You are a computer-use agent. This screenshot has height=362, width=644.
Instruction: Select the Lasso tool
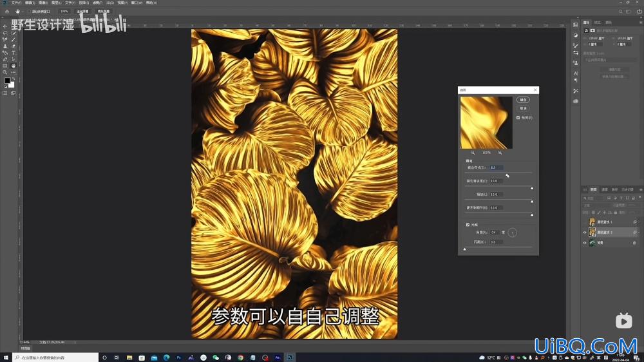(5, 33)
